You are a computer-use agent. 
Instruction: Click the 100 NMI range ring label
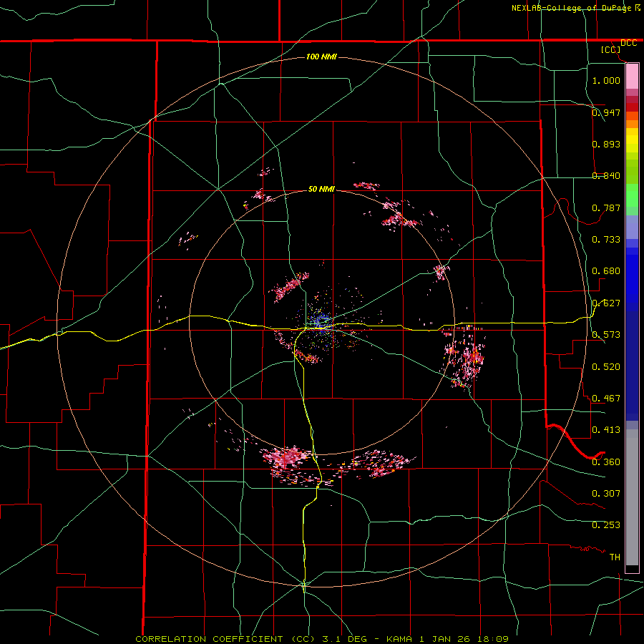tap(321, 57)
